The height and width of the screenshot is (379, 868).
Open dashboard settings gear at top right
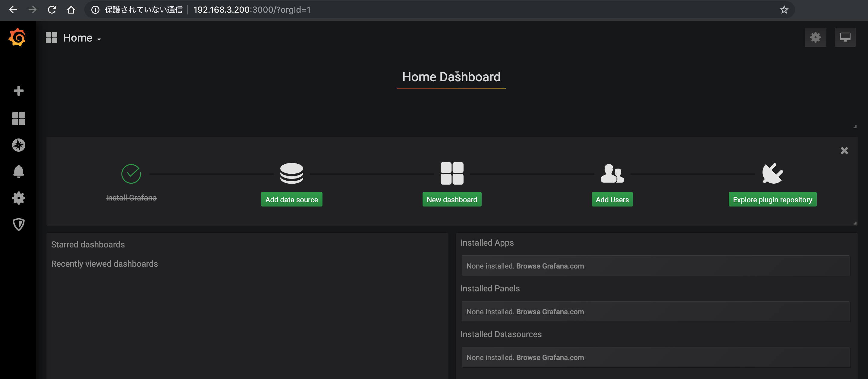815,37
